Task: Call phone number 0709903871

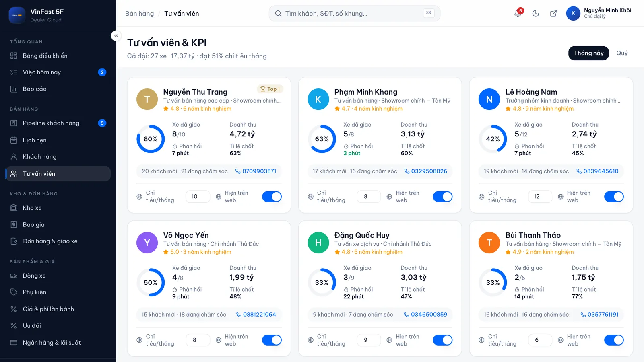Action: [256, 171]
